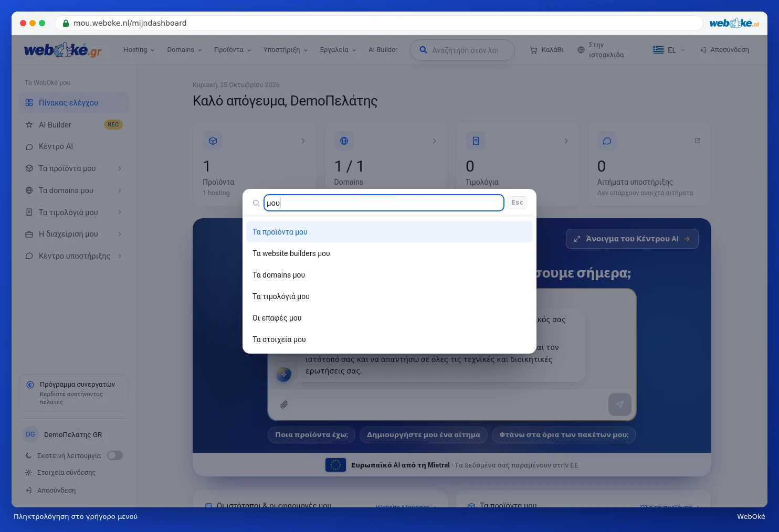The height and width of the screenshot is (532, 779).
Task: Click the DG user avatar
Action: click(x=30, y=434)
